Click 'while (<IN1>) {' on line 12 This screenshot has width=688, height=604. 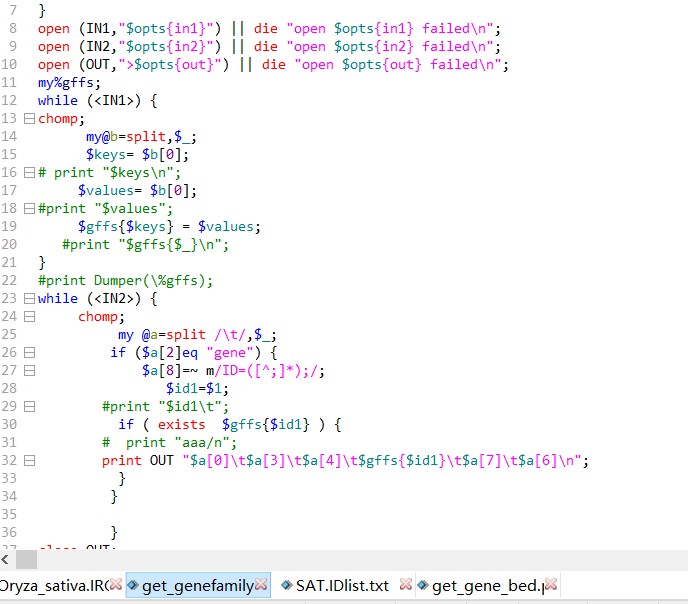point(97,101)
